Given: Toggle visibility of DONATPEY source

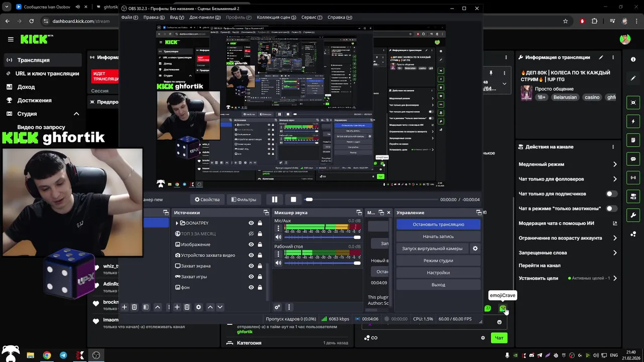Looking at the screenshot, I should point(251,223).
